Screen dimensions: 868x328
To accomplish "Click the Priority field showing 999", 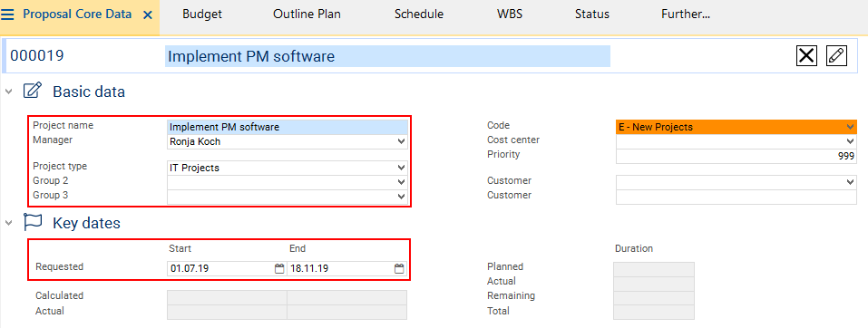I will [x=736, y=157].
